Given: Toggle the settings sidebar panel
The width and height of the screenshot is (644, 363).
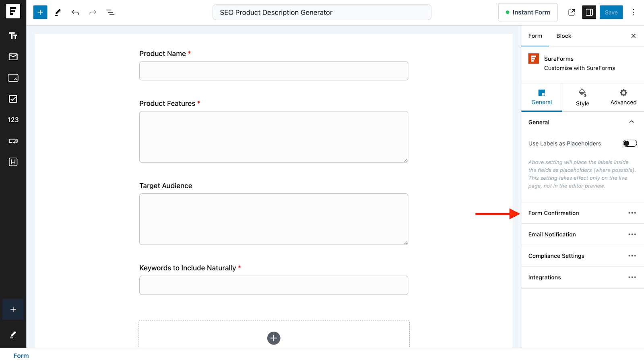Looking at the screenshot, I should tap(589, 12).
